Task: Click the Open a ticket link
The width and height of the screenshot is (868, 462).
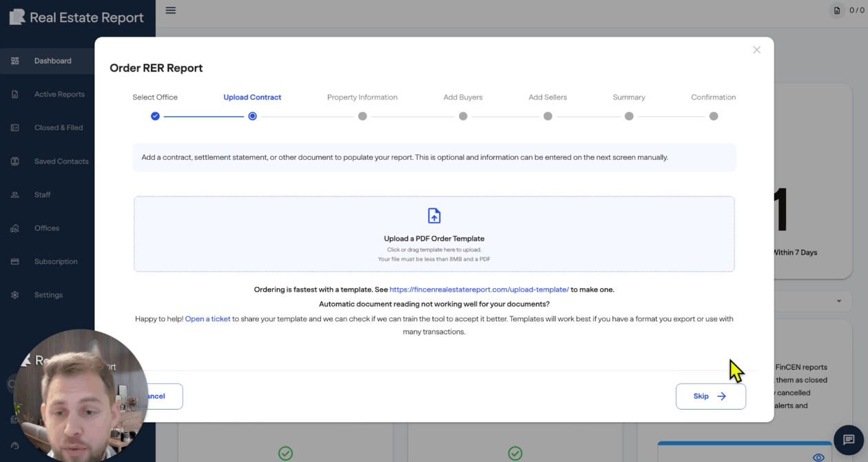Action: 207,319
